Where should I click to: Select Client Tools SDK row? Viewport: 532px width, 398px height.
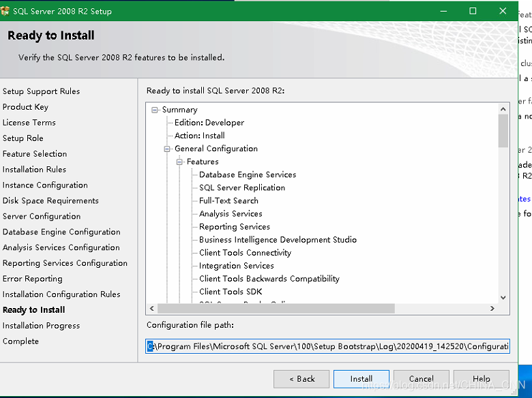point(231,292)
